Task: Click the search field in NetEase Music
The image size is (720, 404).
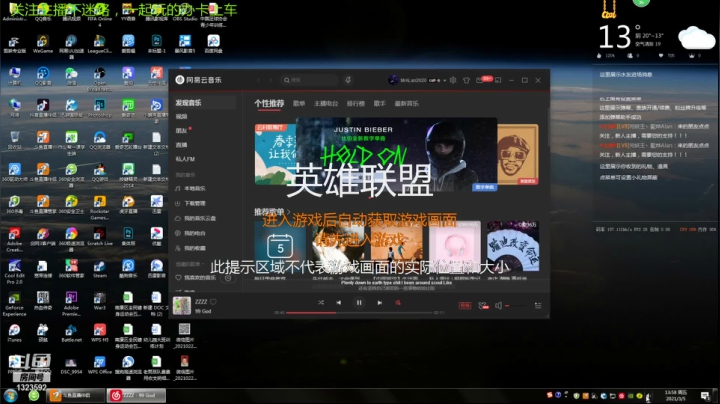Action: point(309,80)
